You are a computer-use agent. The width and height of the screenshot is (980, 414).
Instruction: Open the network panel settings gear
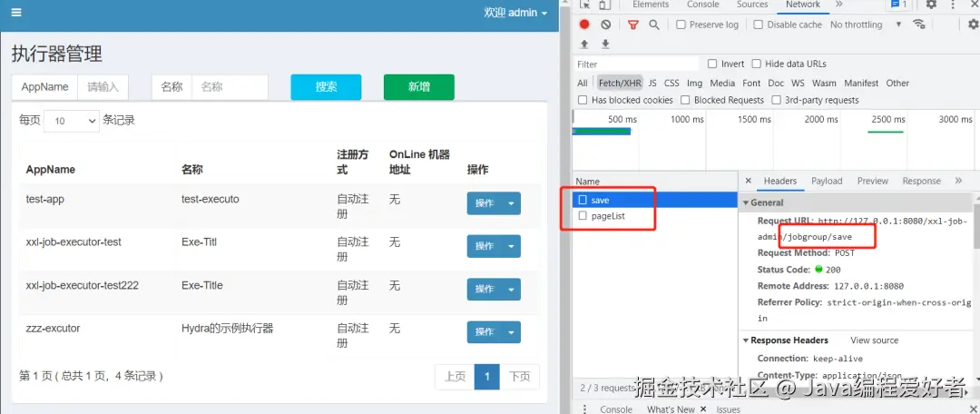point(973,25)
